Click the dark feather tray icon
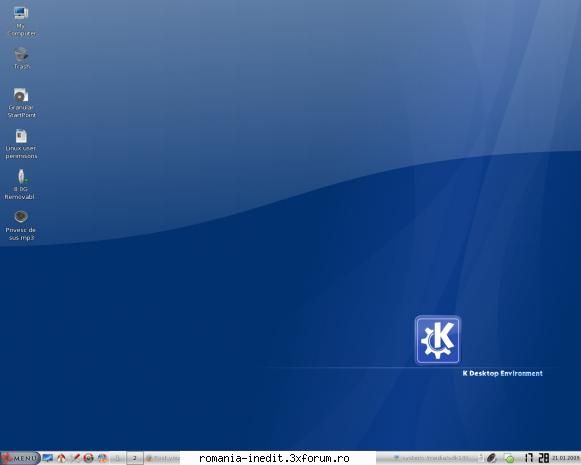 coord(491,458)
